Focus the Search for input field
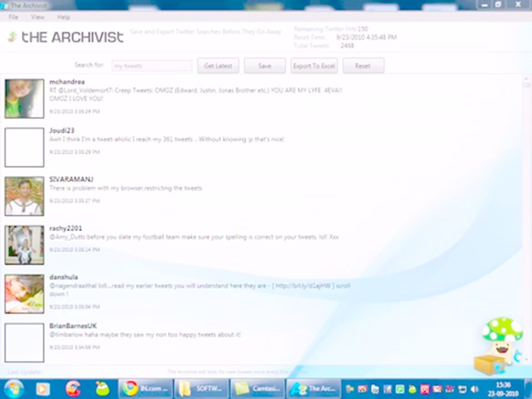This screenshot has height=399, width=532. (152, 66)
